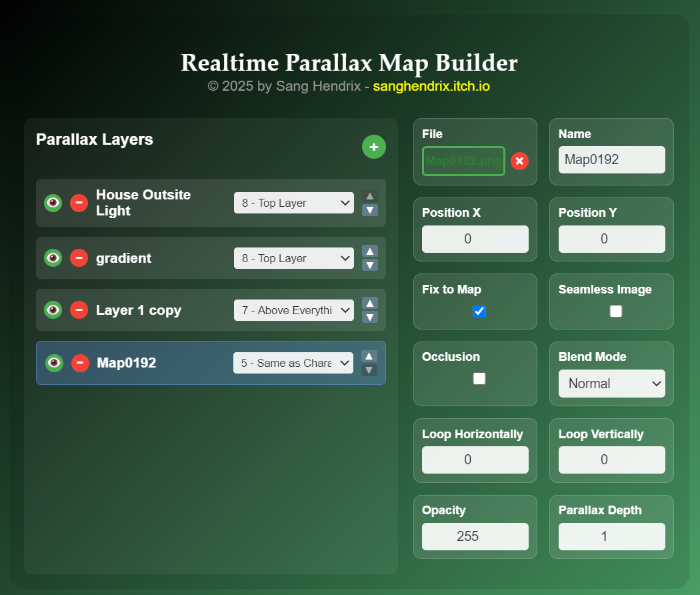700x595 pixels.
Task: Toggle visibility of Layer 1 copy
Action: [53, 310]
